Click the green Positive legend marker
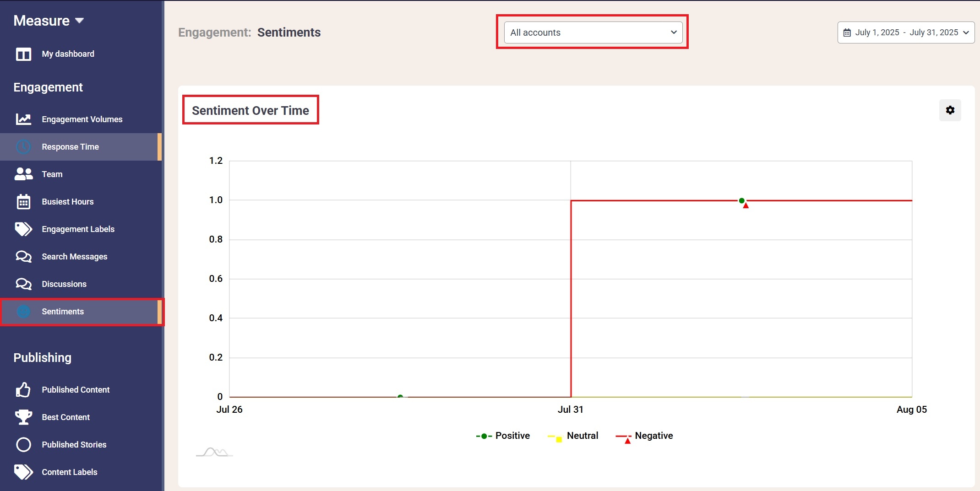Viewport: 980px width, 491px height. (484, 436)
